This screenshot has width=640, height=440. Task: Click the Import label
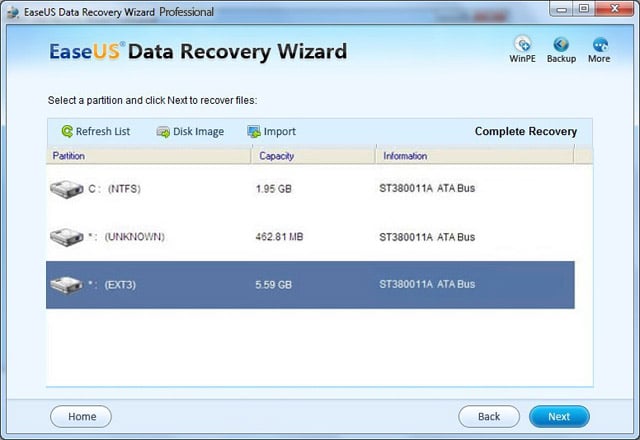(280, 131)
